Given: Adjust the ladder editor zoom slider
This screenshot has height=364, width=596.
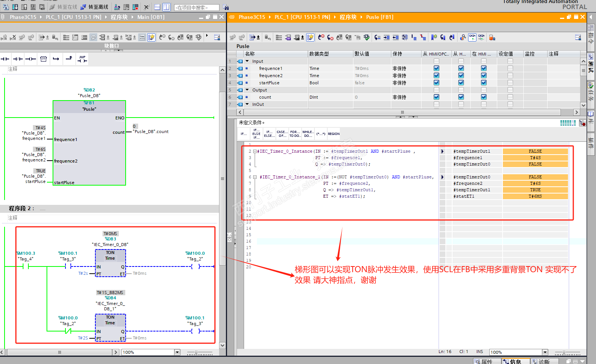Looking at the screenshot, I should pos(196,352).
